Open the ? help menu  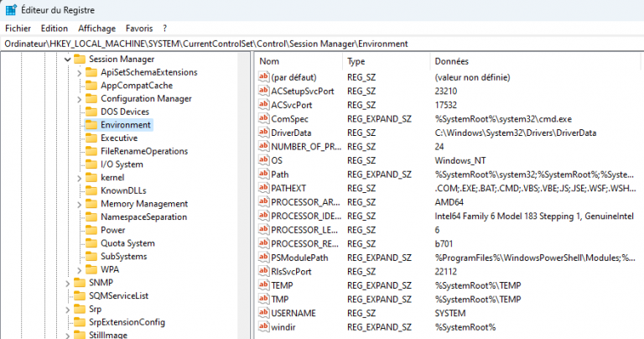point(164,29)
